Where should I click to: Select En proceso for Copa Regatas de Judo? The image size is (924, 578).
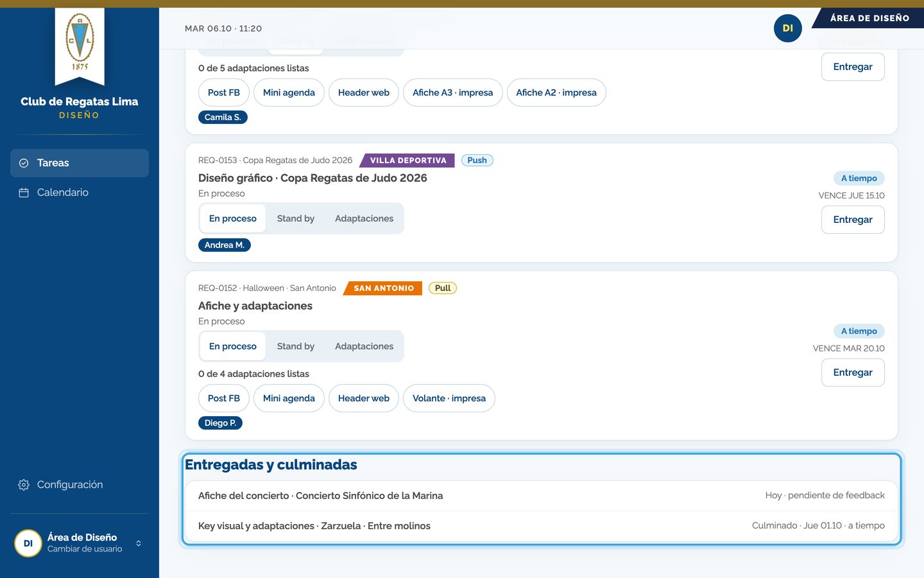tap(233, 218)
